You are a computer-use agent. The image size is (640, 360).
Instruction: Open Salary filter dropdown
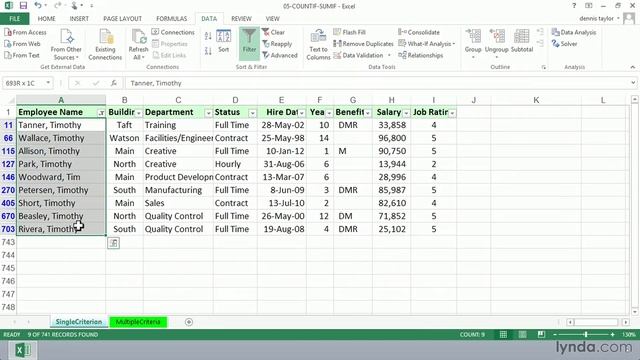[406, 113]
